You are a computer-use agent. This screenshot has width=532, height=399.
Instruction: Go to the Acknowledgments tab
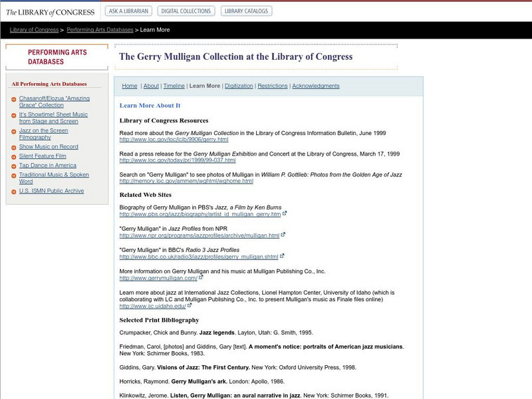pos(316,86)
